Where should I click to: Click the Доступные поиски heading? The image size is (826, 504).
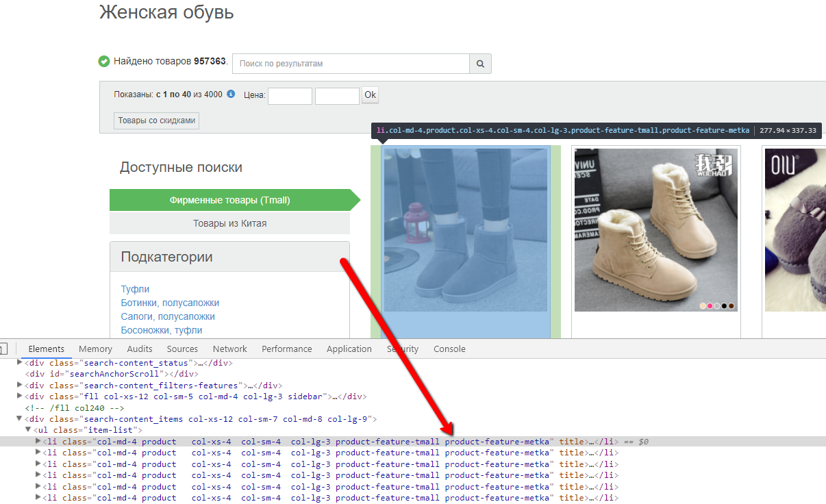181,167
